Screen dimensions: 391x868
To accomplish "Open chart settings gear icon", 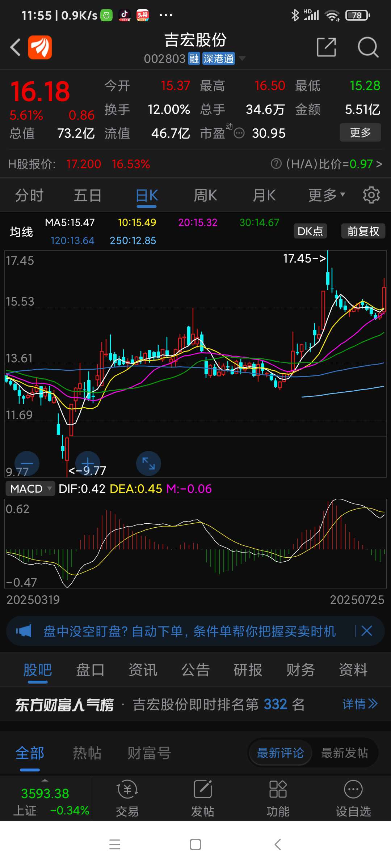I will (371, 195).
